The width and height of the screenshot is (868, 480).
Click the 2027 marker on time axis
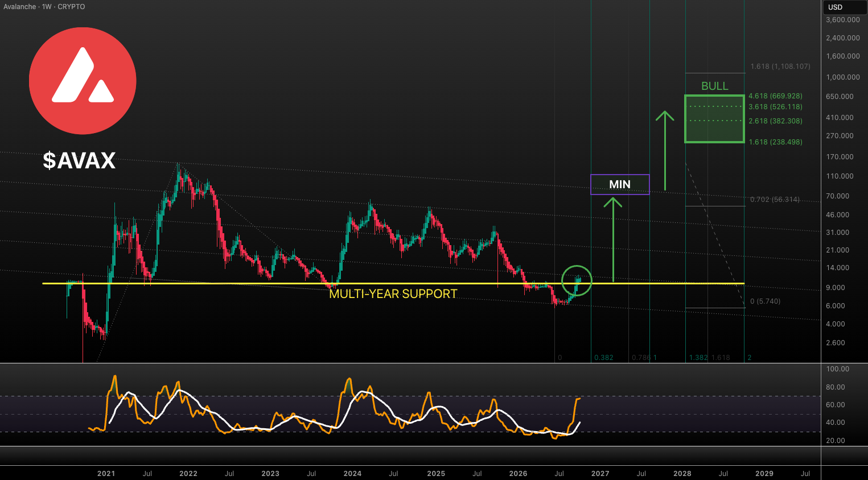pos(600,473)
